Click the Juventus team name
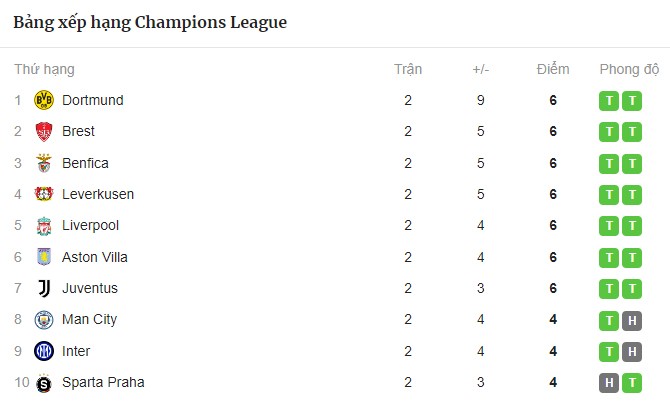 (x=90, y=288)
